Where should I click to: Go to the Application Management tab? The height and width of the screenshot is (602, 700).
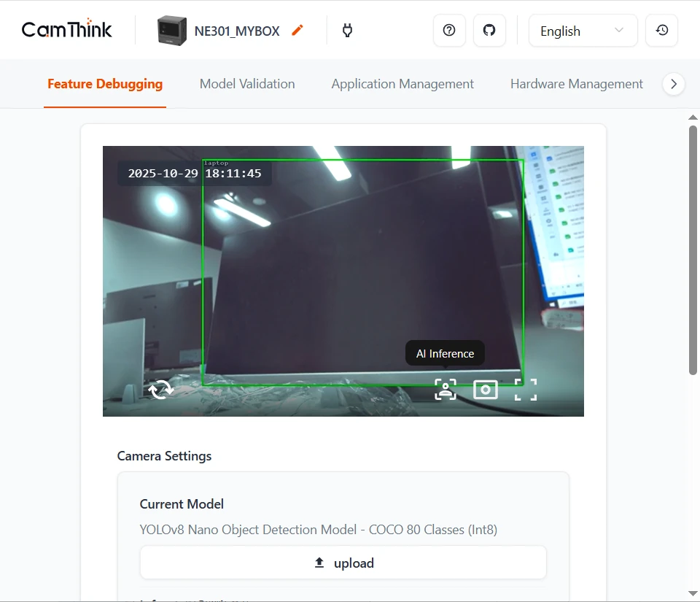click(x=402, y=84)
